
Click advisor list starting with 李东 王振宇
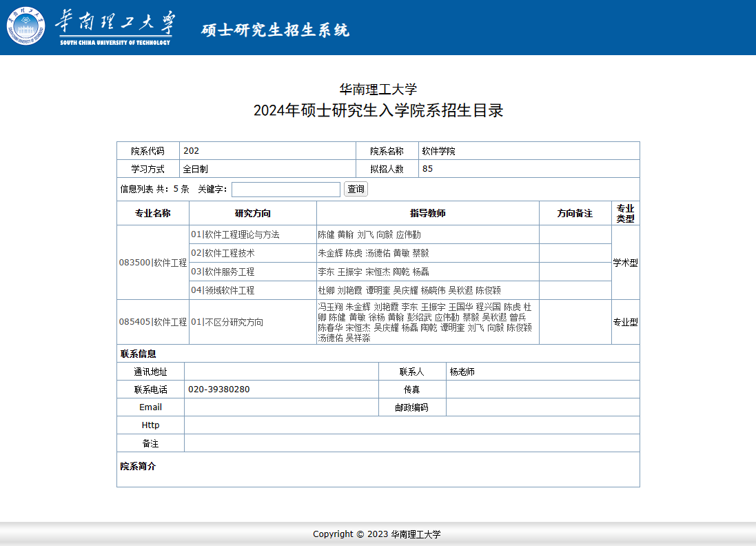[x=374, y=272]
